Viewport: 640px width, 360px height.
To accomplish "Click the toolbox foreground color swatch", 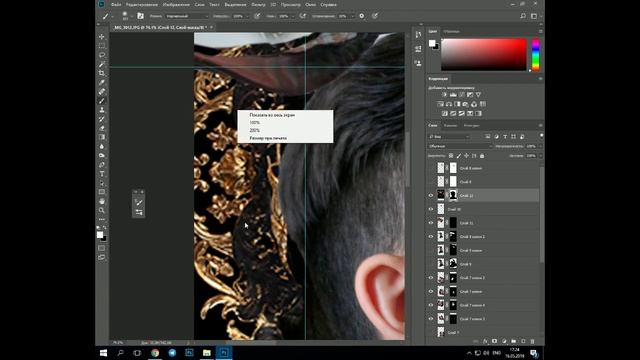I will pyautogui.click(x=100, y=235).
